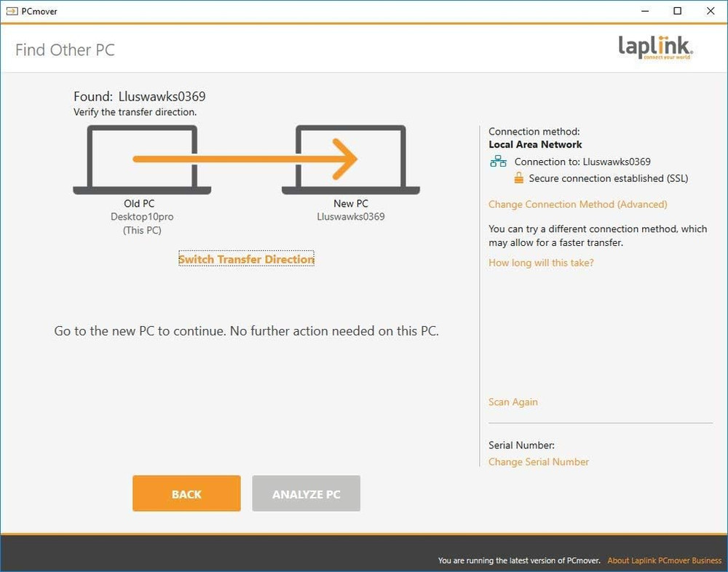This screenshot has height=572, width=728.
Task: Click 'Desktop10pro' computer name text
Action: pyautogui.click(x=142, y=217)
